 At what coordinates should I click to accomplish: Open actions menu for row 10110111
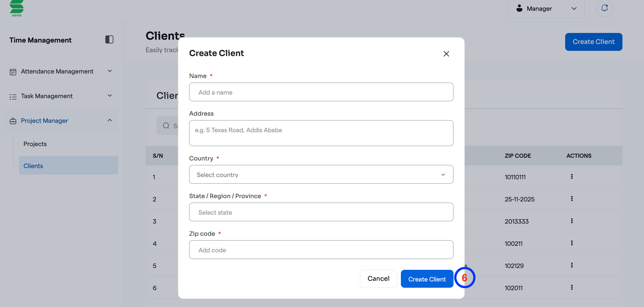[x=571, y=176]
